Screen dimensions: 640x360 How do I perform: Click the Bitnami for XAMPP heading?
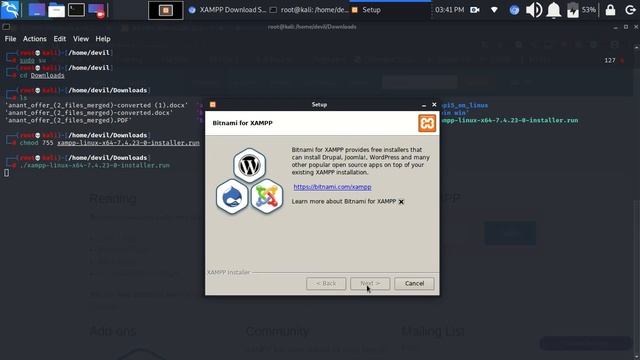pyautogui.click(x=242, y=123)
